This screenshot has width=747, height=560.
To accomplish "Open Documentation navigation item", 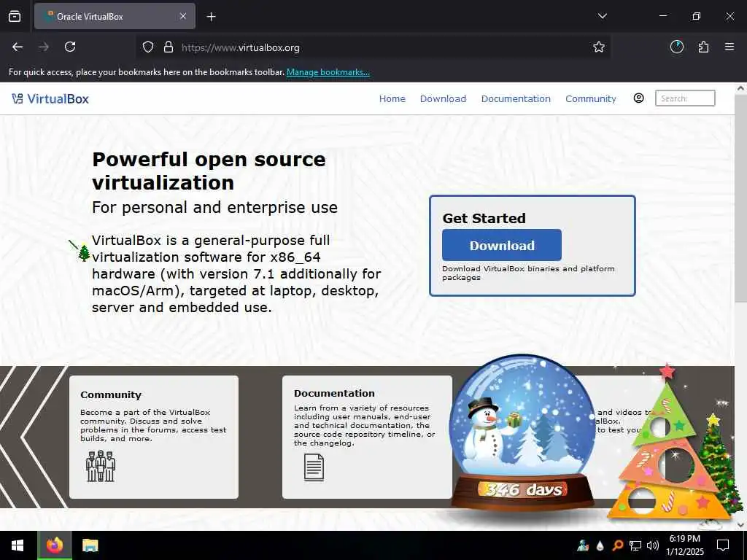I will (516, 99).
